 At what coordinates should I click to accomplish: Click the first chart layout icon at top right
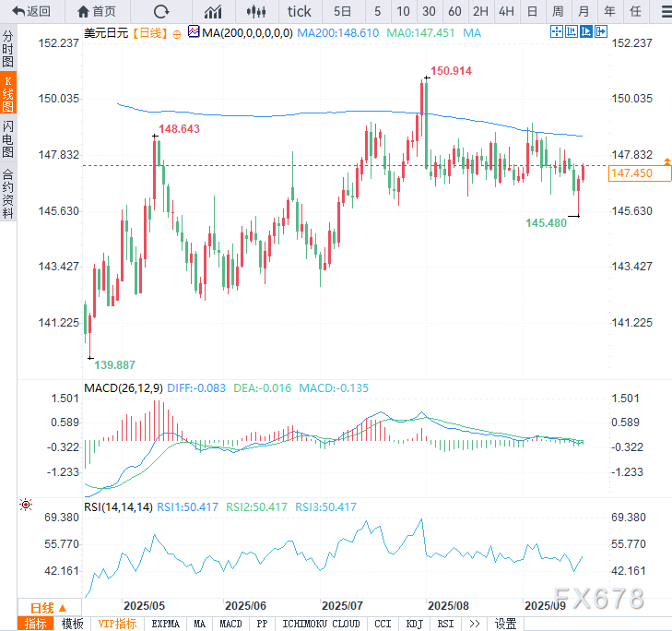[556, 31]
